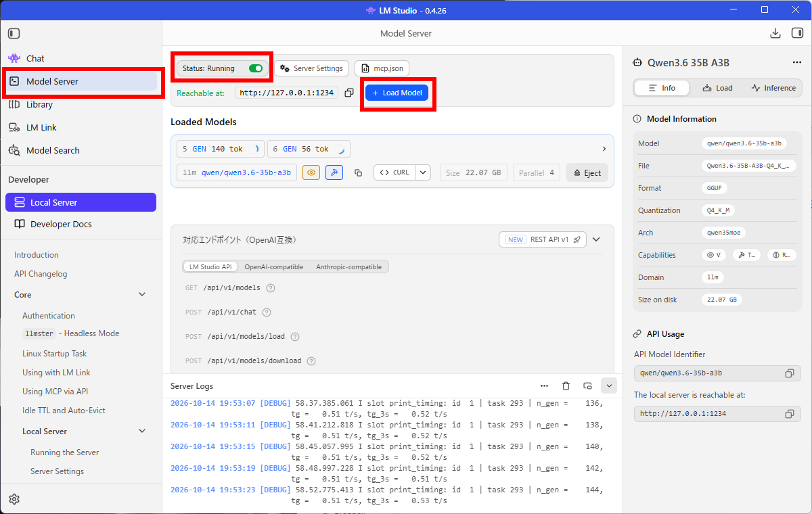Switch to the Inference tab

click(773, 88)
